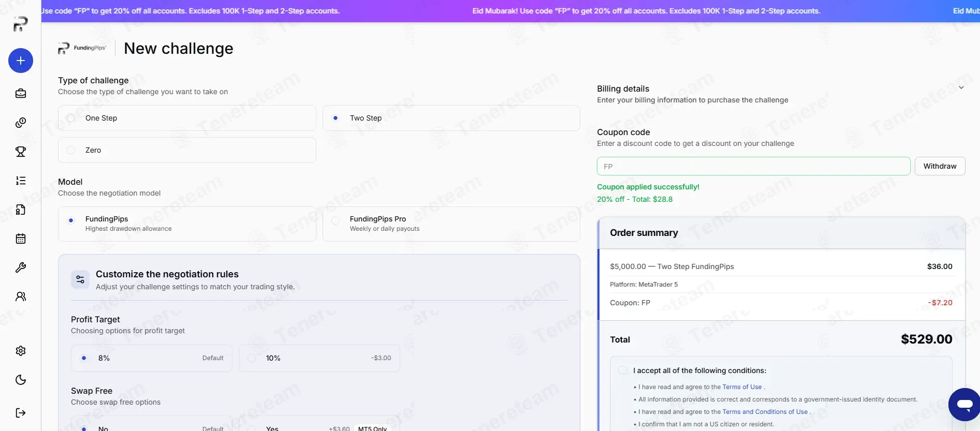
Task: Click the '20% off - Total: $28.8' text
Action: click(x=635, y=199)
